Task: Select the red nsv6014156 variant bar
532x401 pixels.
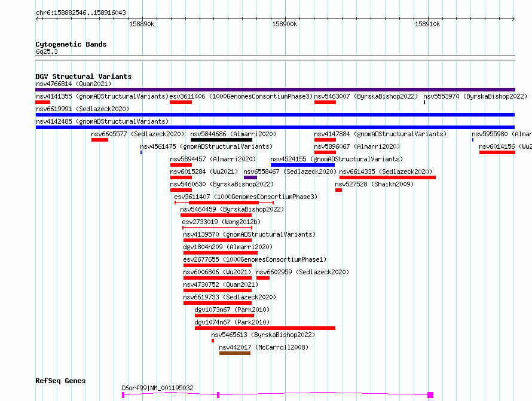Action: click(x=497, y=152)
